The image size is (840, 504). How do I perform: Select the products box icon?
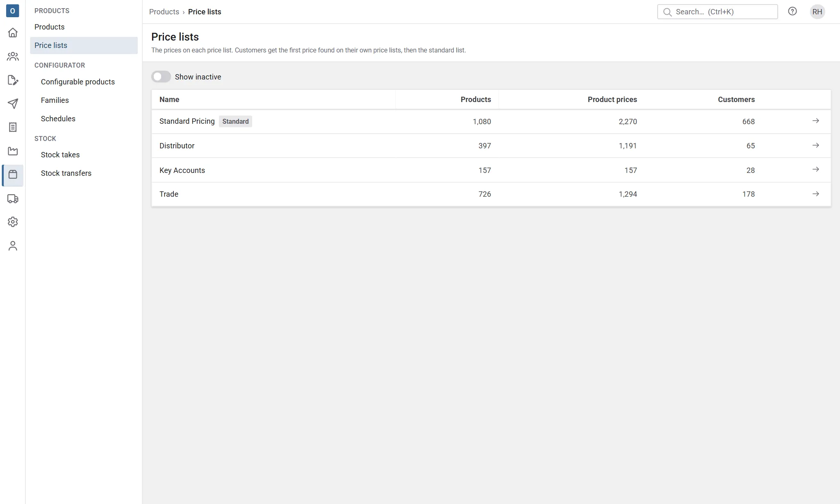(x=13, y=175)
